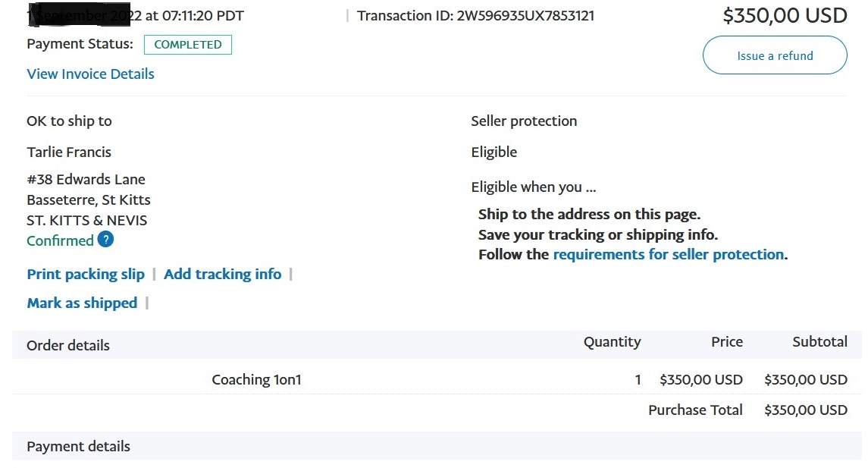Open Print packing slip link
This screenshot has height=468, width=868.
pyautogui.click(x=86, y=274)
